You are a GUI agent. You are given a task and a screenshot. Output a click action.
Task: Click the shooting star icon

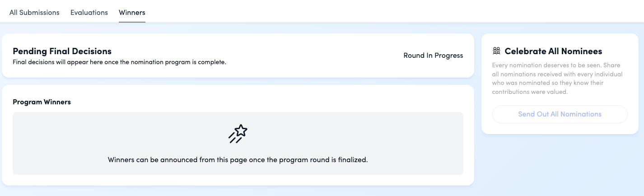238,134
